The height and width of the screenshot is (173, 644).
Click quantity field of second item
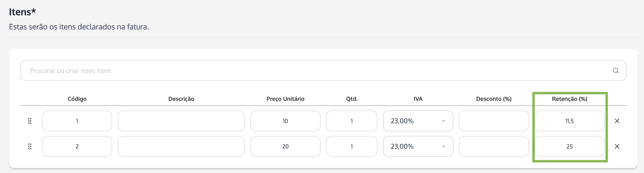(x=352, y=146)
